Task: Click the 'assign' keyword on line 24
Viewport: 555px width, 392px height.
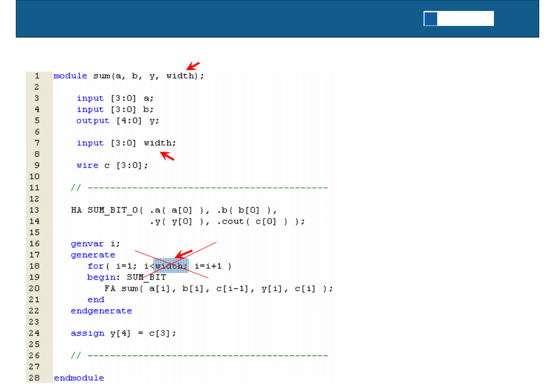Action: pyautogui.click(x=87, y=333)
